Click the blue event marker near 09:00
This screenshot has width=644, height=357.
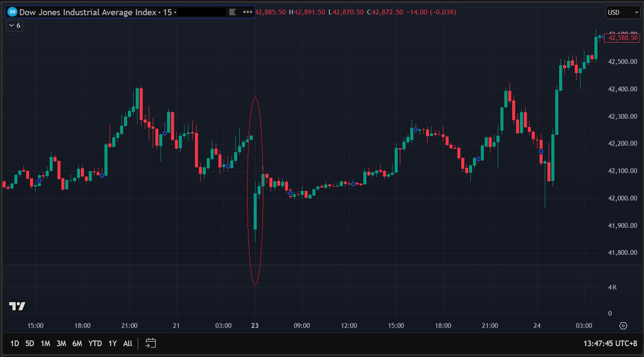291,194
